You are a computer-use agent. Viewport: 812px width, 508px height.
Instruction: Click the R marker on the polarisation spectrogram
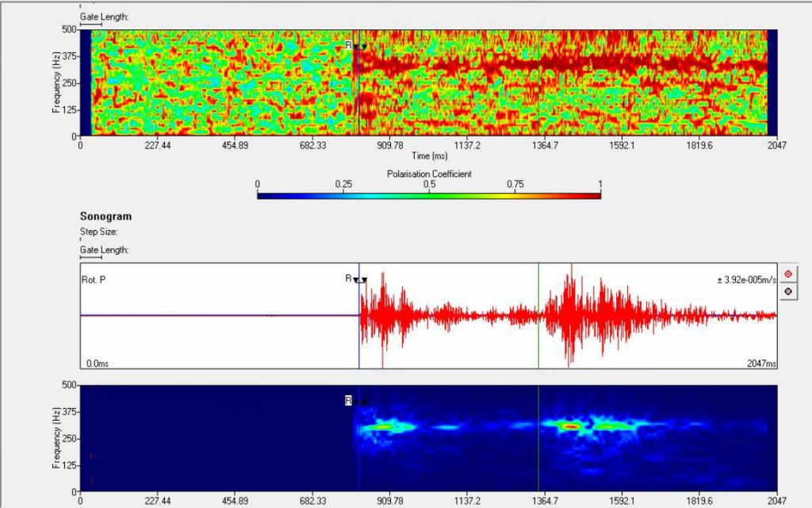tap(350, 46)
